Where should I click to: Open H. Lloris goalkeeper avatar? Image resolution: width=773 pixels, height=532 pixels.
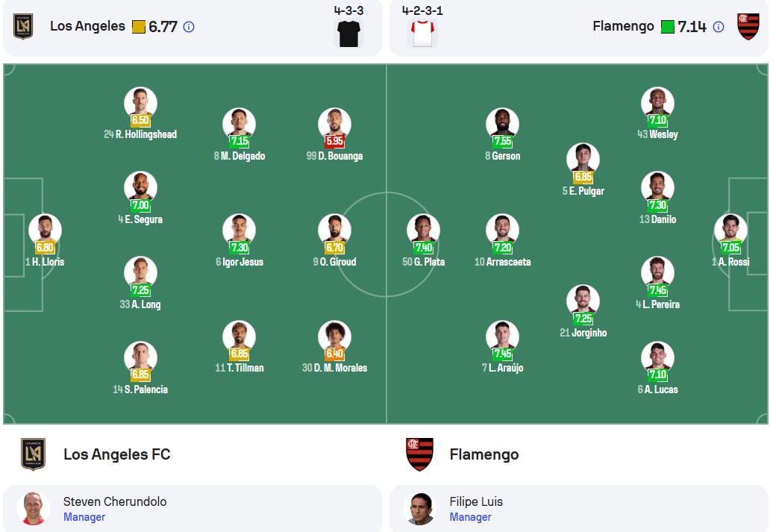tap(45, 229)
